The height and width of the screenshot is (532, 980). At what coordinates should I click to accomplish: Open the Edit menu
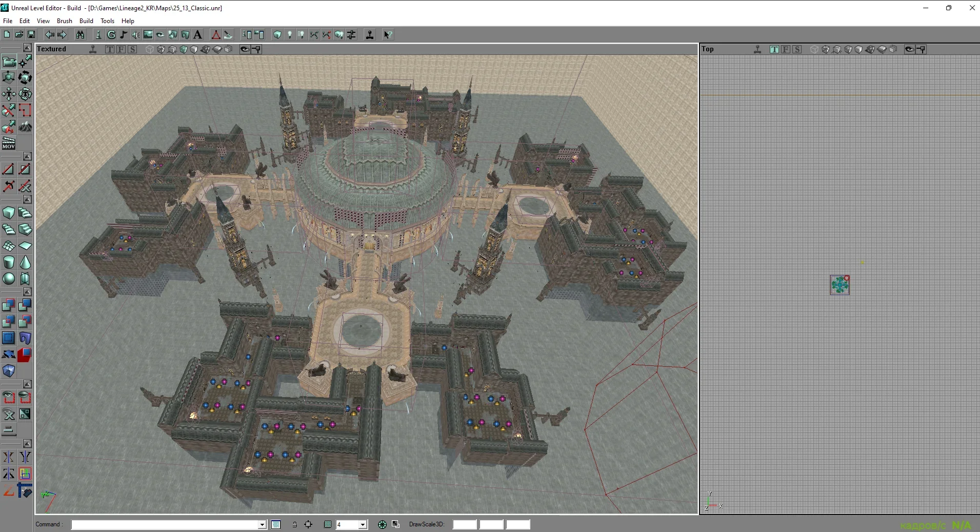click(x=25, y=21)
